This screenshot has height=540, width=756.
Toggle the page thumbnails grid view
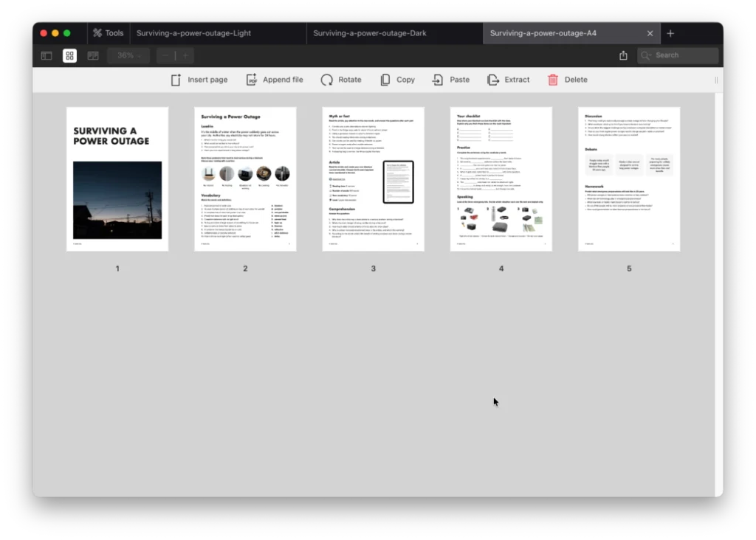coord(69,55)
